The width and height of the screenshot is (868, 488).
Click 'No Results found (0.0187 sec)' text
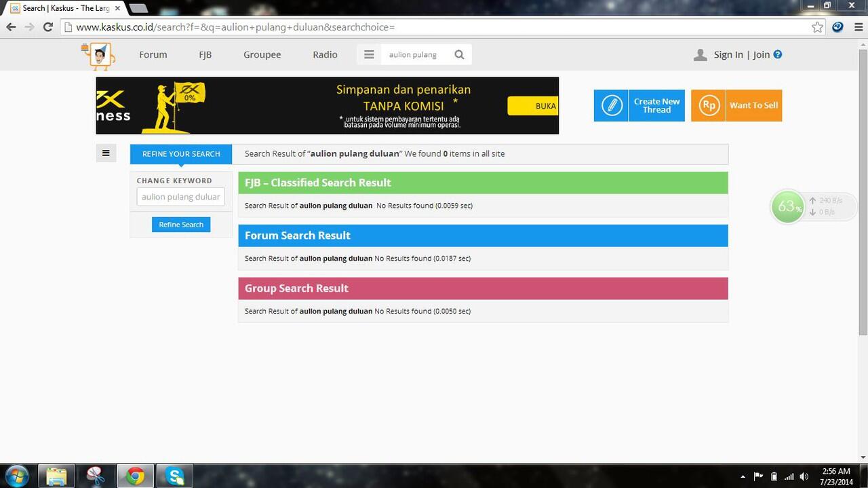click(422, 259)
